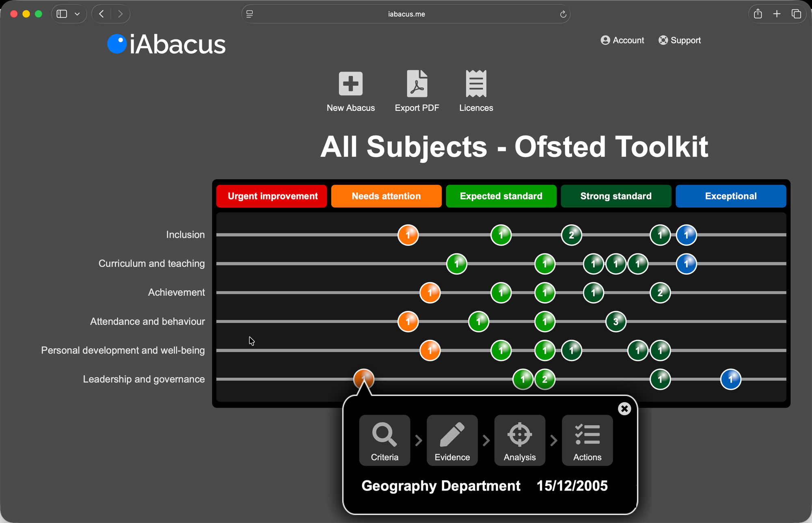The height and width of the screenshot is (523, 812).
Task: Show the Safari tab overview
Action: point(796,14)
